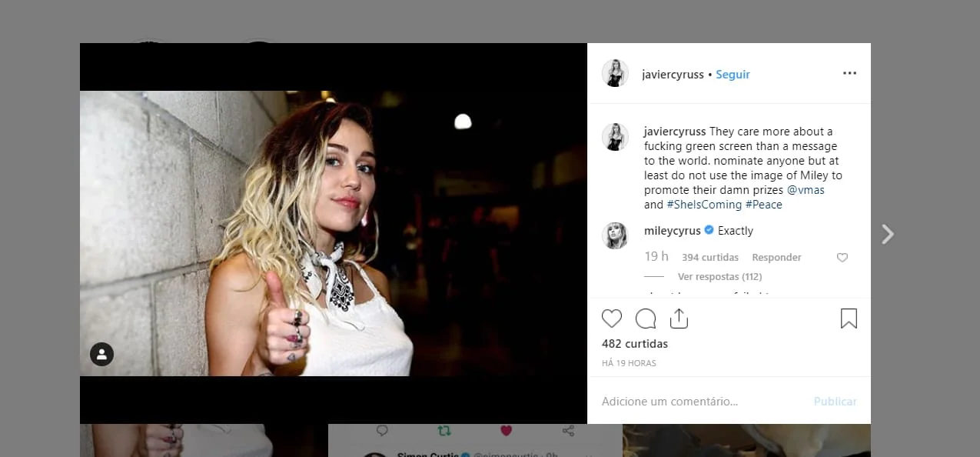View the 482 curtidas likes list

[635, 344]
